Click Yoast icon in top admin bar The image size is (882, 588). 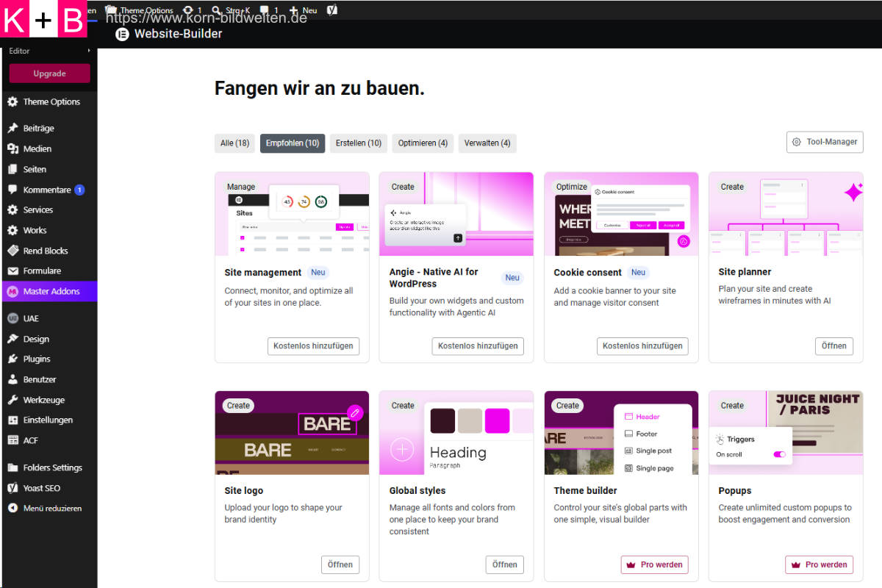(x=332, y=10)
